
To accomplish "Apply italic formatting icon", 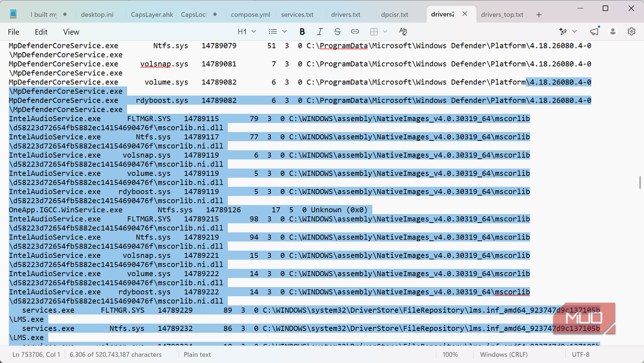I will coord(320,32).
